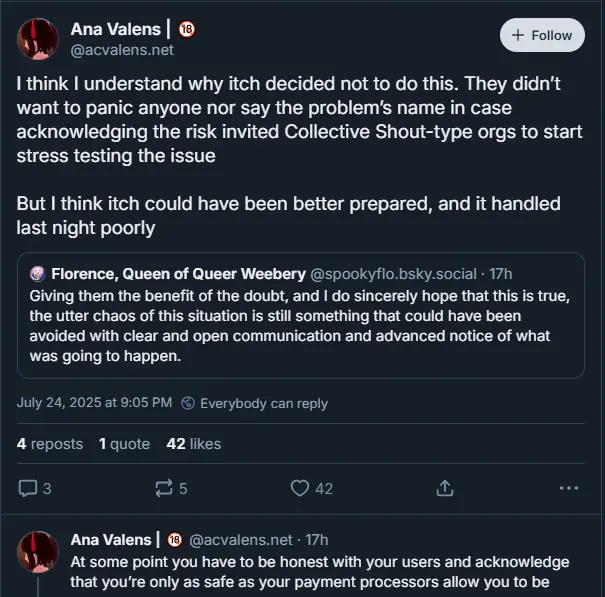Open the July 24, 2025 timestamp
The width and height of the screenshot is (605, 597).
(x=94, y=403)
